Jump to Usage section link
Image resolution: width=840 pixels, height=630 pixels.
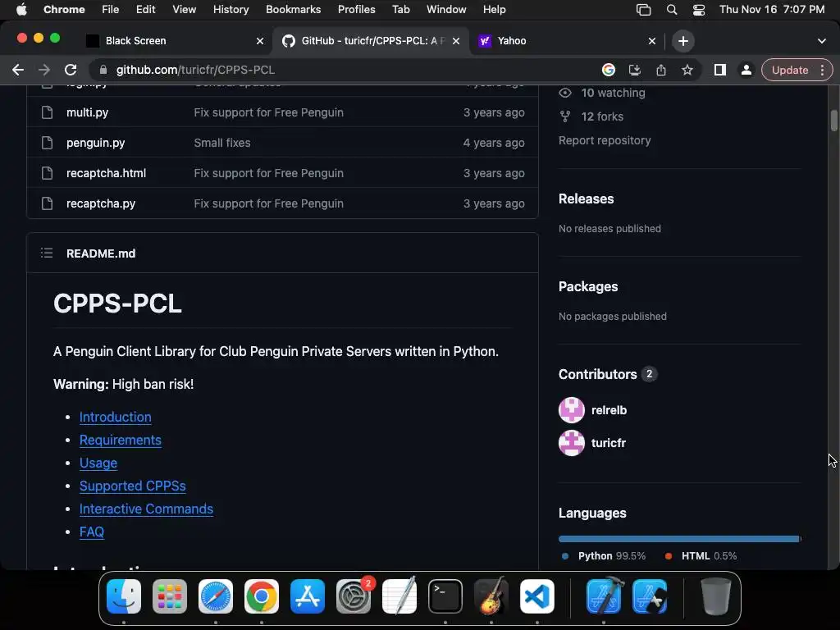[x=98, y=463]
